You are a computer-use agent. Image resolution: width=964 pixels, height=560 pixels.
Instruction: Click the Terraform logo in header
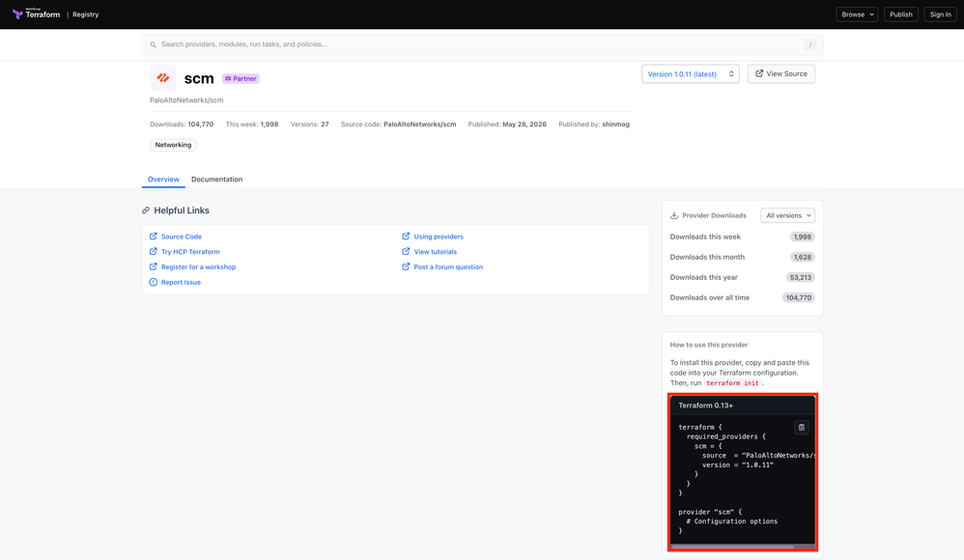click(37, 14)
